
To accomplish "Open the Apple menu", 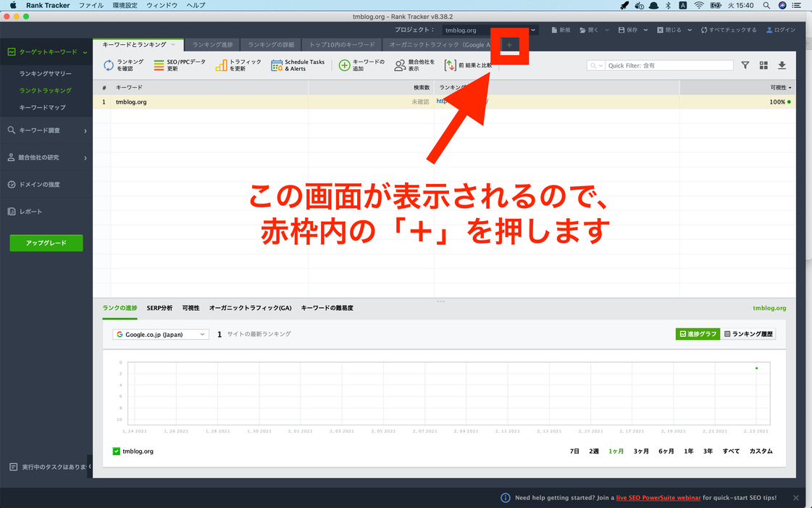I will tap(13, 5).
